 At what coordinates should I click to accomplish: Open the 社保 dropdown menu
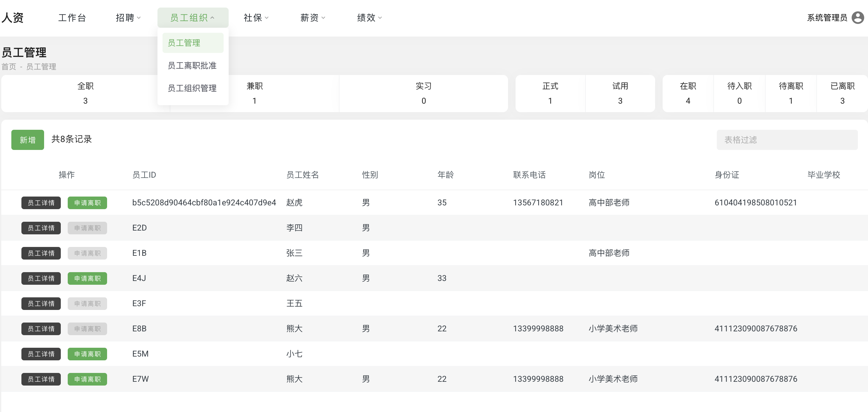point(256,18)
